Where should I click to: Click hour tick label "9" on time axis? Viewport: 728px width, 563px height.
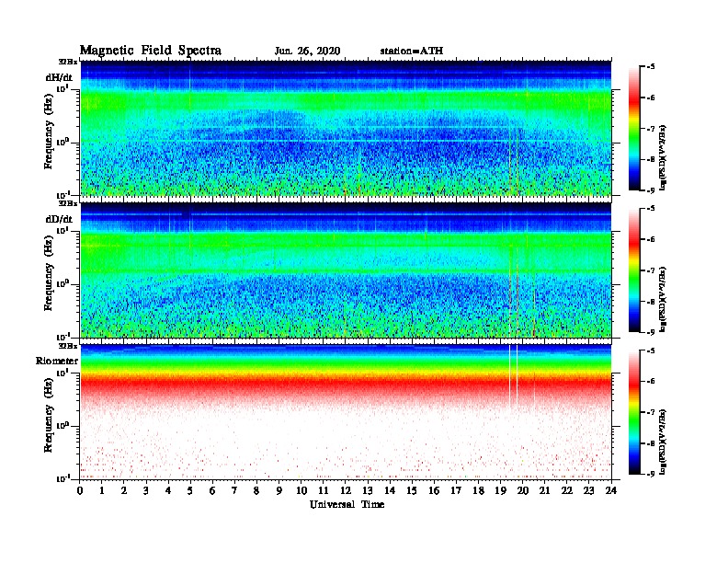click(279, 491)
